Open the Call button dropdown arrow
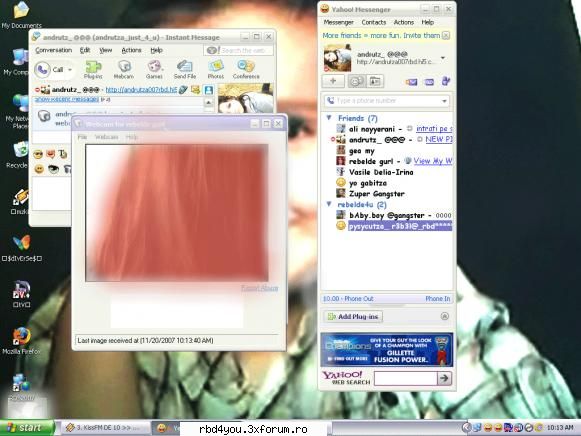 click(70, 70)
